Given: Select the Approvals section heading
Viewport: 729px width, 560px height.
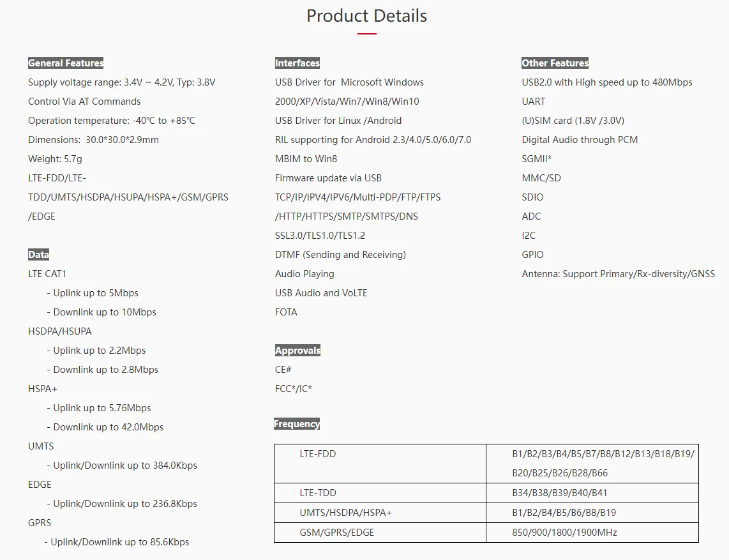Looking at the screenshot, I should coord(297,351).
